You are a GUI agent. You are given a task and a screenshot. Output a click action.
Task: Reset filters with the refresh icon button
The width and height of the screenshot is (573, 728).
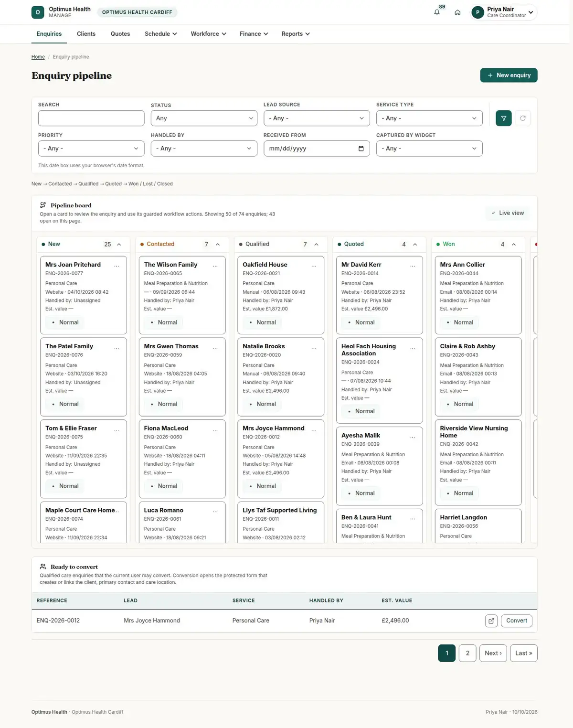(523, 118)
